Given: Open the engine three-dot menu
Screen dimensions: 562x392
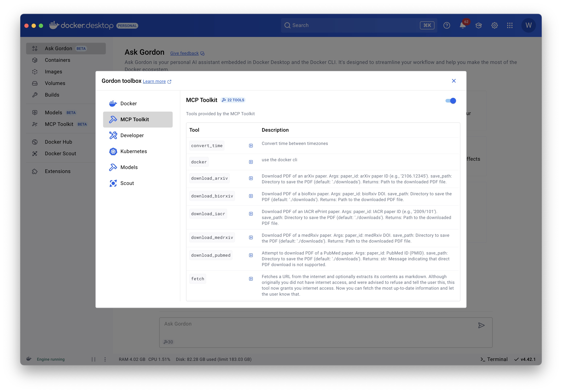Looking at the screenshot, I should point(105,359).
